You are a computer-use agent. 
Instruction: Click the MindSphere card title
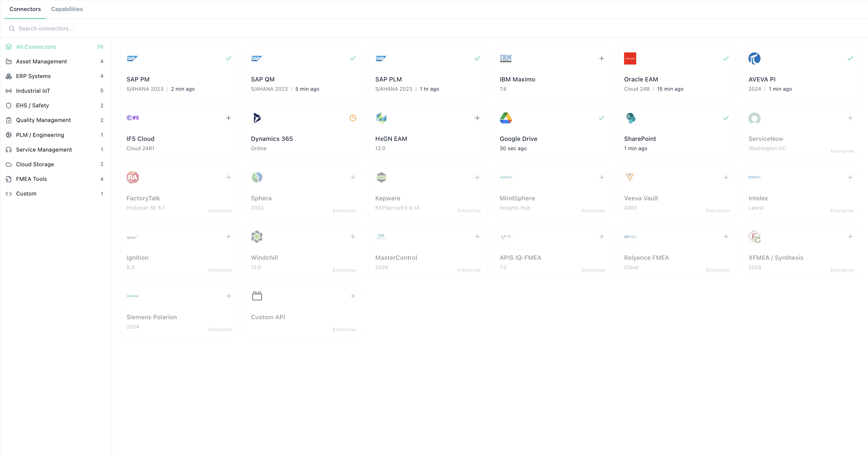(x=517, y=198)
